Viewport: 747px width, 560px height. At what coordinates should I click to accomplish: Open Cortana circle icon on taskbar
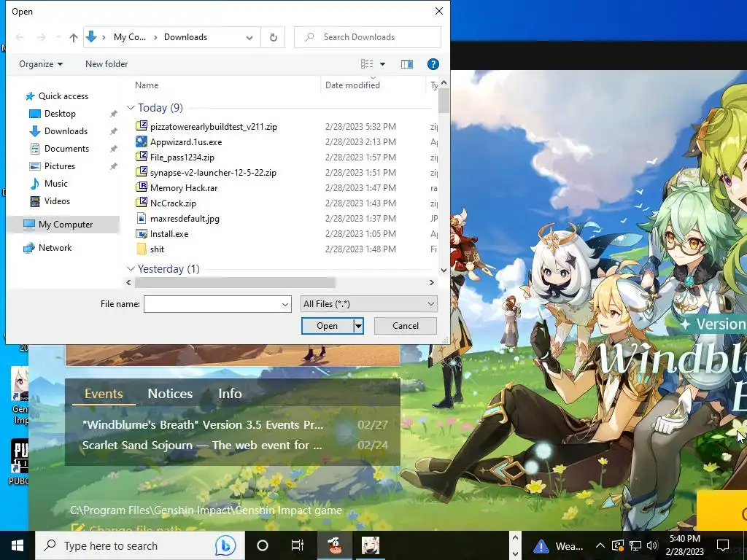pyautogui.click(x=263, y=545)
